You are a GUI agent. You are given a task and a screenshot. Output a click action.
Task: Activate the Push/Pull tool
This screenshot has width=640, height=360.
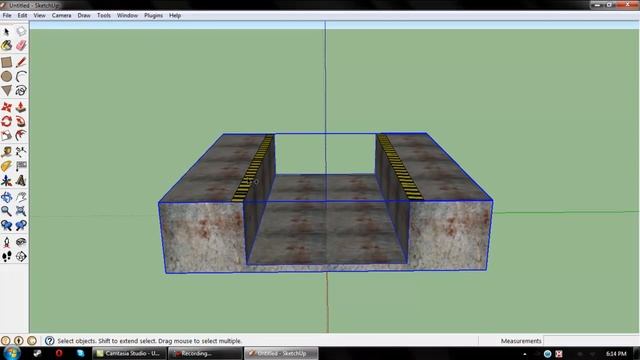21,107
